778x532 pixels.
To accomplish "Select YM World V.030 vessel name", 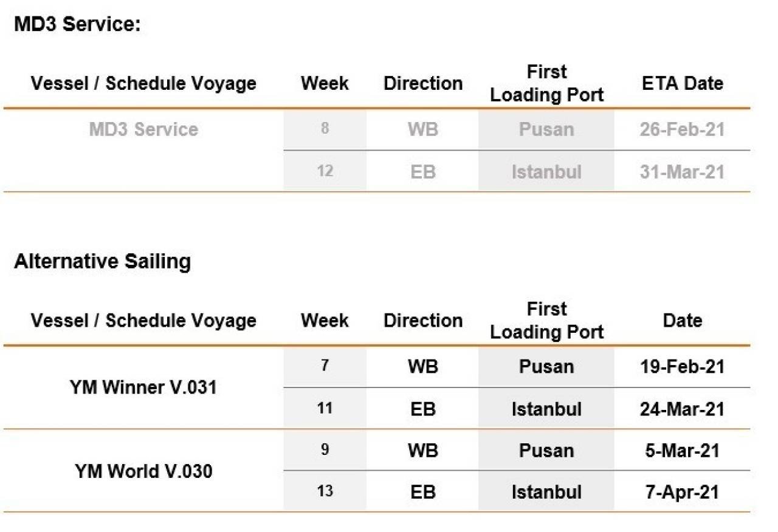I will (143, 471).
